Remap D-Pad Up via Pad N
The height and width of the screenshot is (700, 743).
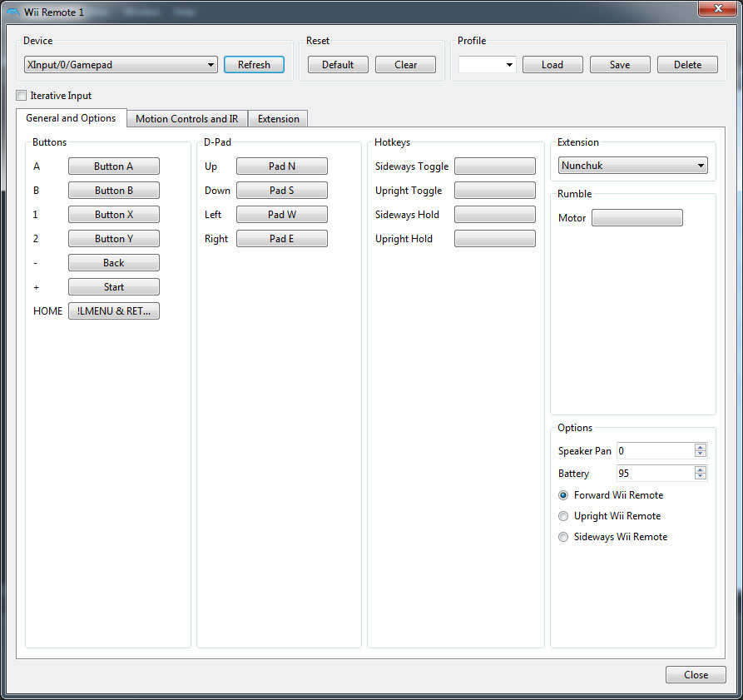[x=282, y=166]
